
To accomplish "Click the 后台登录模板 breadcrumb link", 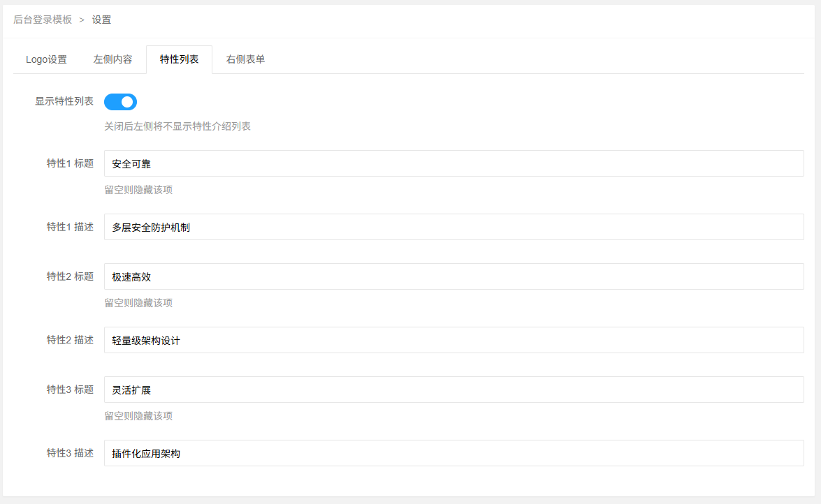I will [x=43, y=20].
